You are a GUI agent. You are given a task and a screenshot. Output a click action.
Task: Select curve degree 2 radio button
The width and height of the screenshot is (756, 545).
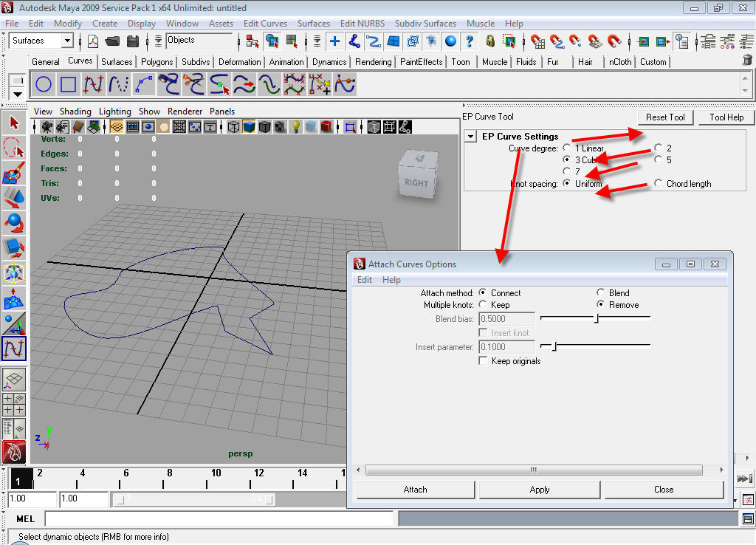(658, 148)
